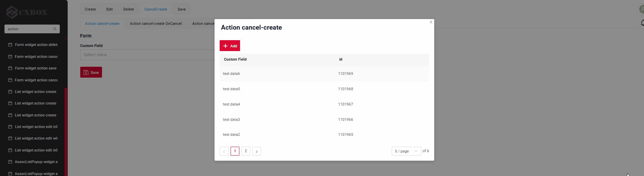This screenshot has height=176, width=644.
Task: Click the Custom Field column header
Action: pos(235,59)
